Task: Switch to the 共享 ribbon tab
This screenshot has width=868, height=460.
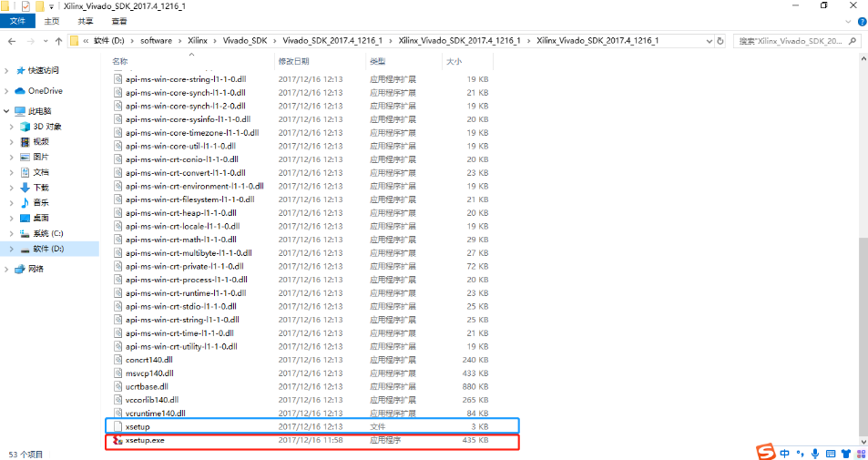Action: tap(86, 21)
